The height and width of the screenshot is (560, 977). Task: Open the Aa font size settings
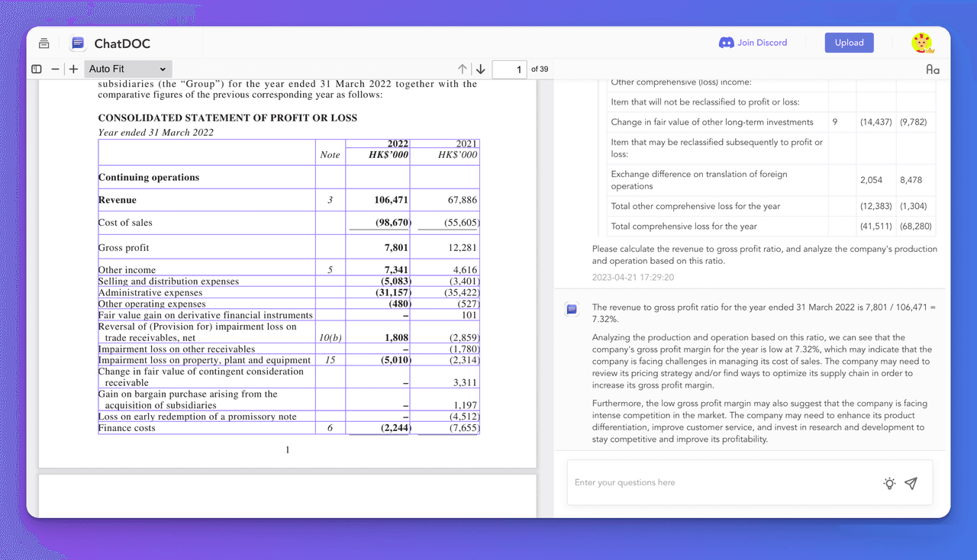[x=932, y=69]
